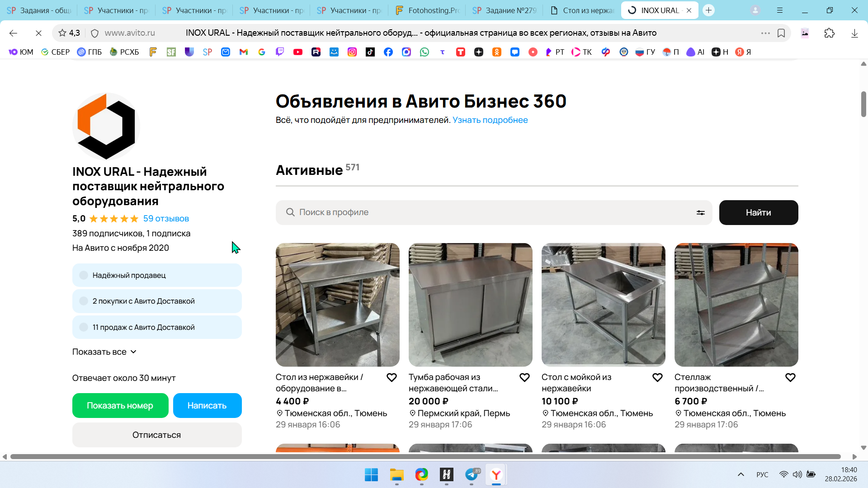Toggle heart on Стеллаж производственный listing
The width and height of the screenshot is (868, 488).
pyautogui.click(x=790, y=377)
